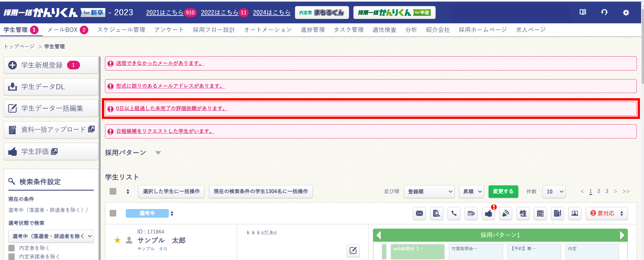Toggle the 内定者を除く checkbox
Image resolution: width=644 pixels, height=260 pixels.
pos(12,248)
